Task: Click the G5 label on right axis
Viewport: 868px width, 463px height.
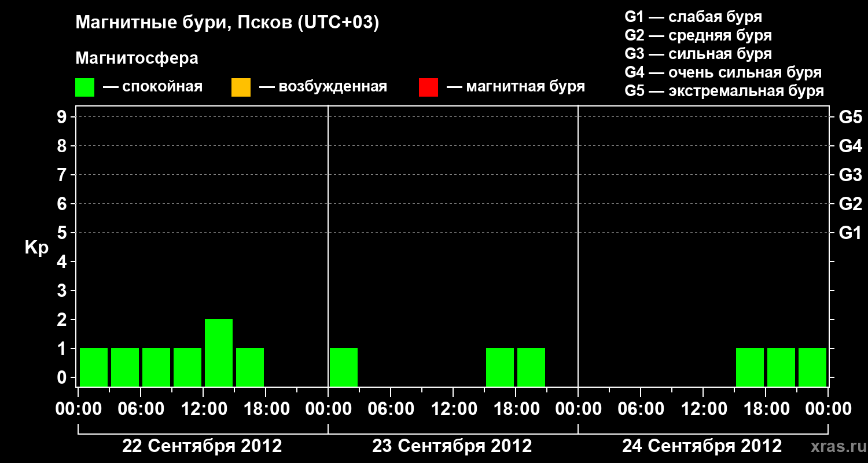Action: (850, 117)
